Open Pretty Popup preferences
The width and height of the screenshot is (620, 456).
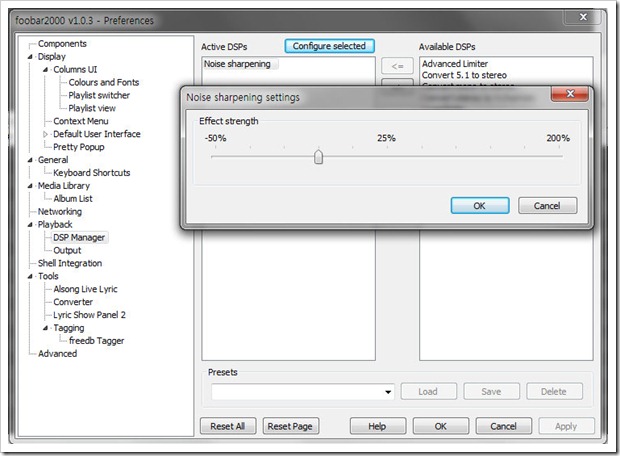point(79,147)
